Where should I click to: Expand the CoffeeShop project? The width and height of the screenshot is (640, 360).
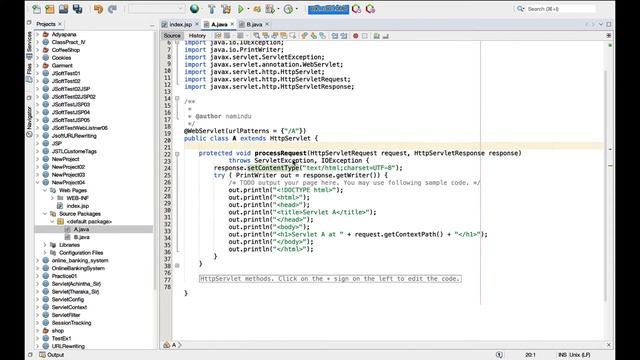pyautogui.click(x=38, y=50)
